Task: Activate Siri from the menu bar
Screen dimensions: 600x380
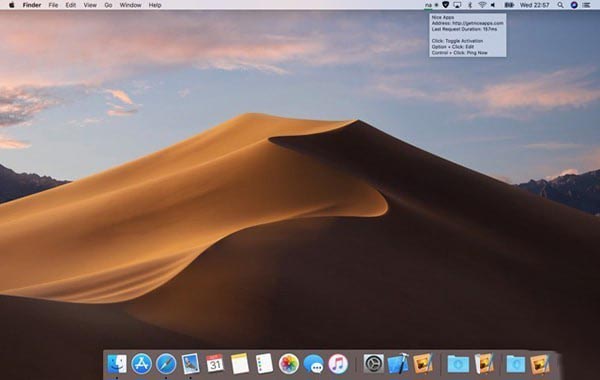Action: [574, 5]
